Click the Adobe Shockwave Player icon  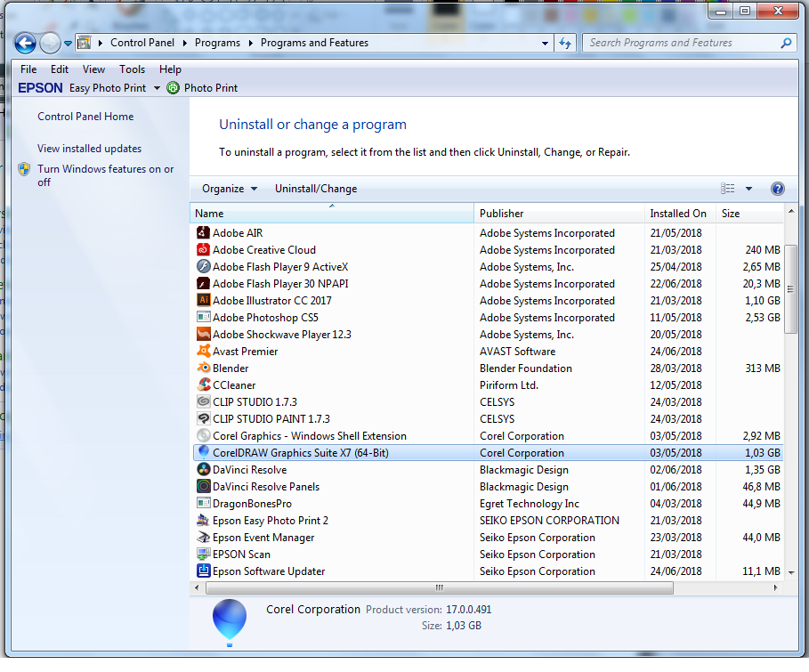[203, 335]
